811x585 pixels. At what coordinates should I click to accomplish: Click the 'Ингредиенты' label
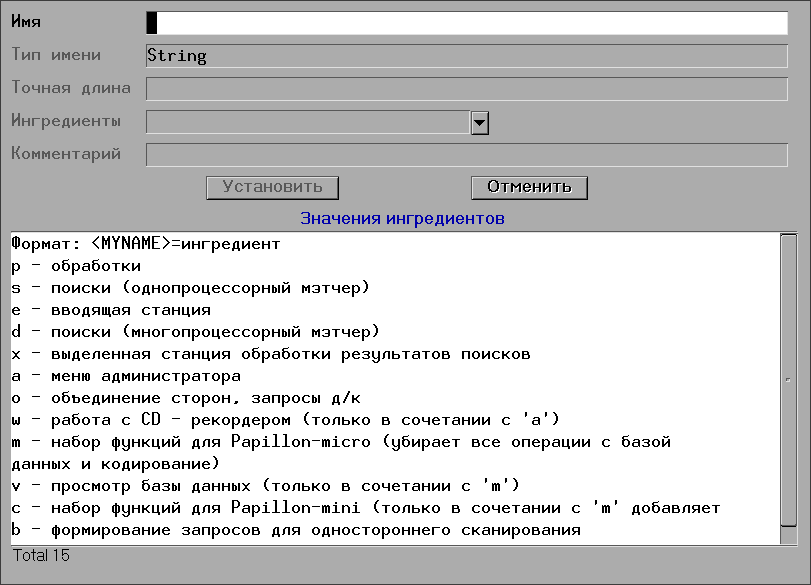click(66, 121)
